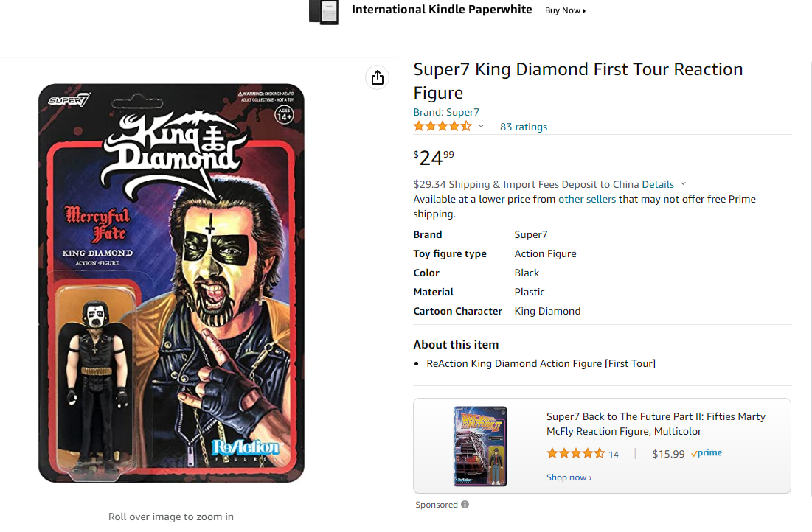Expand the chevron next to shipping Details

click(x=683, y=184)
